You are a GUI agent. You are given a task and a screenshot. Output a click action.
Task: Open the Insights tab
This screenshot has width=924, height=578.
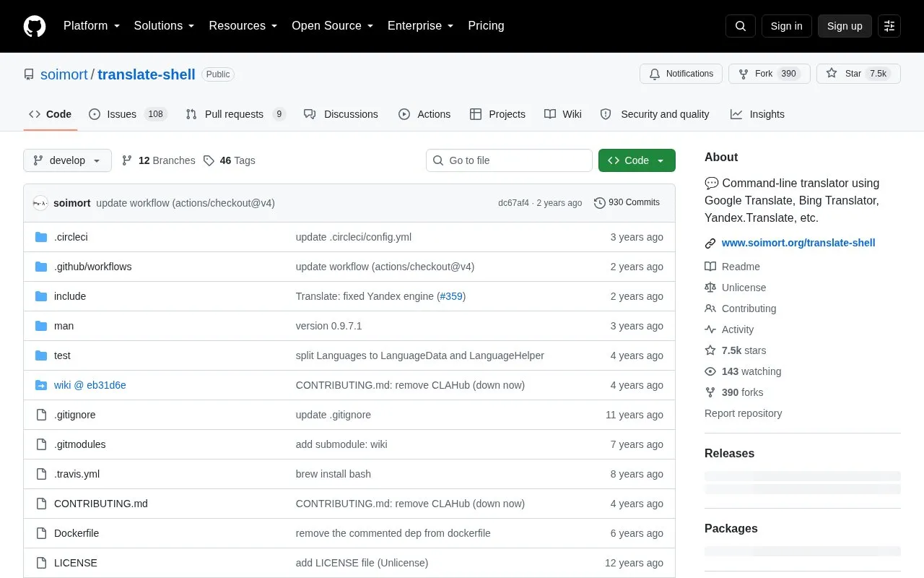(x=757, y=114)
